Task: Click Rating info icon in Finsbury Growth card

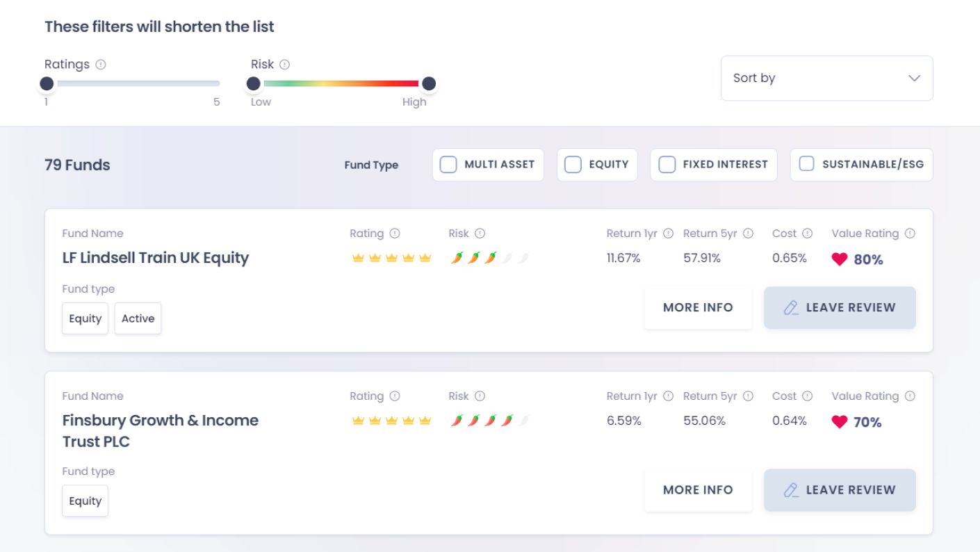Action: pyautogui.click(x=395, y=396)
